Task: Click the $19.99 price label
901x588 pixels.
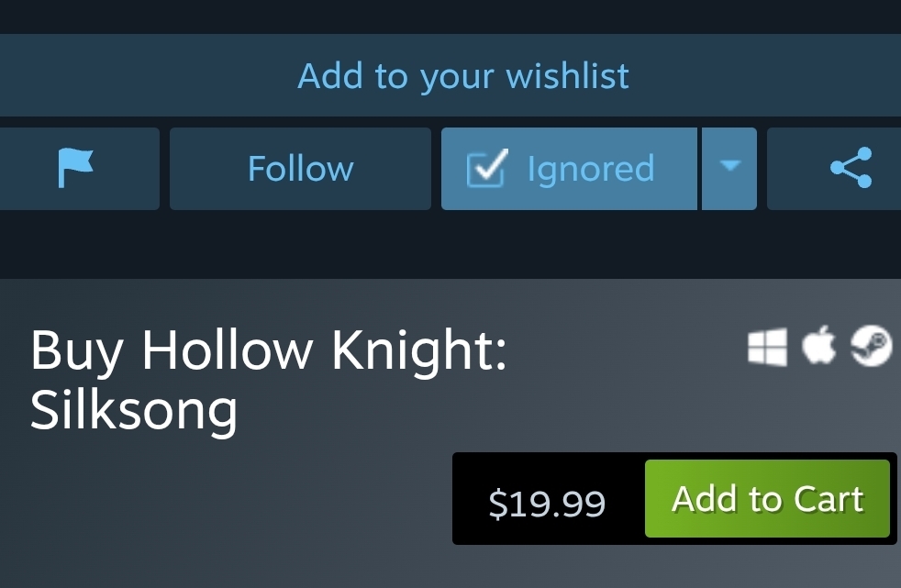Action: tap(547, 503)
